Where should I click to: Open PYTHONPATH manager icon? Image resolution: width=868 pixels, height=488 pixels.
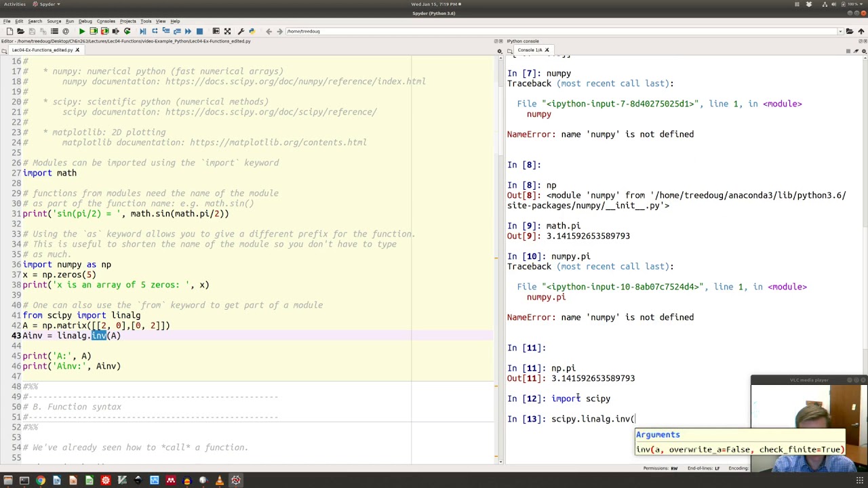(252, 31)
